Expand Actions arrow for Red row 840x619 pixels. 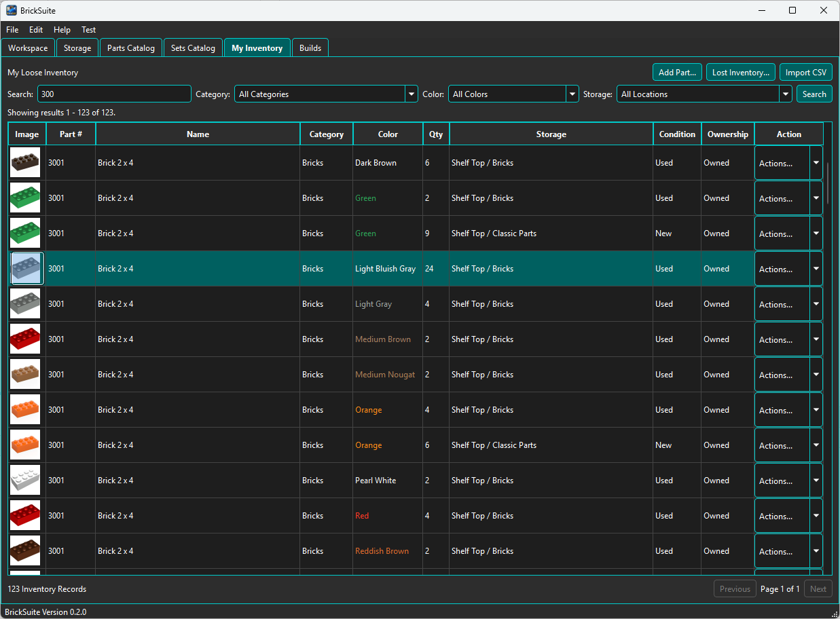pos(816,516)
